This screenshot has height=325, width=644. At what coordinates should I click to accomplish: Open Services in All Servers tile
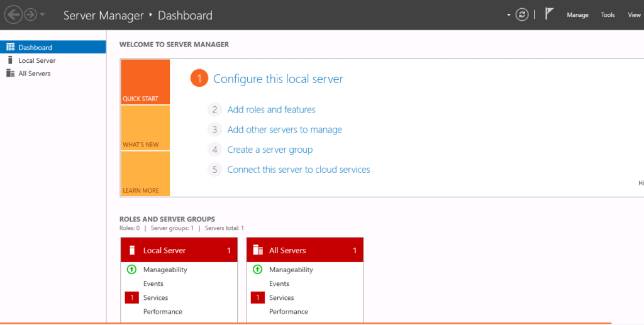282,297
